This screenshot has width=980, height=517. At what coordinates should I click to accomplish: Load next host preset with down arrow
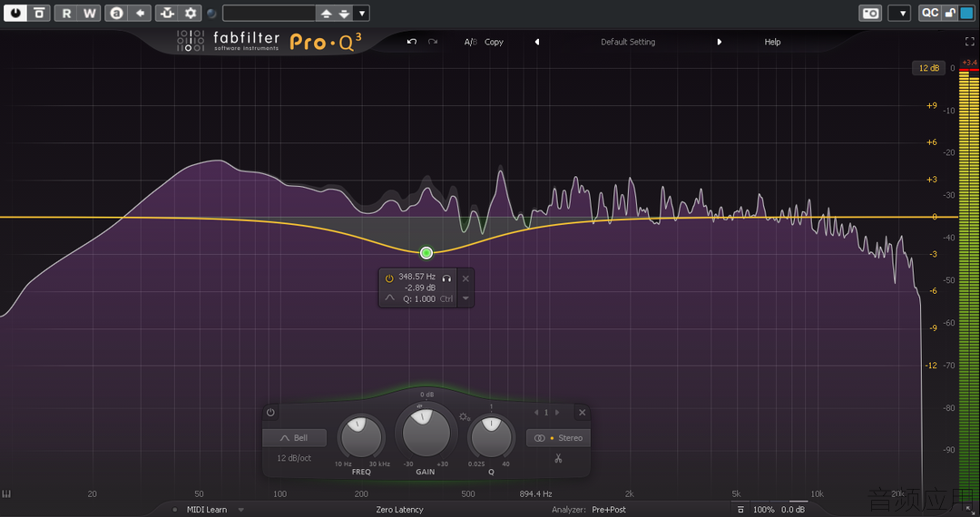pyautogui.click(x=344, y=13)
